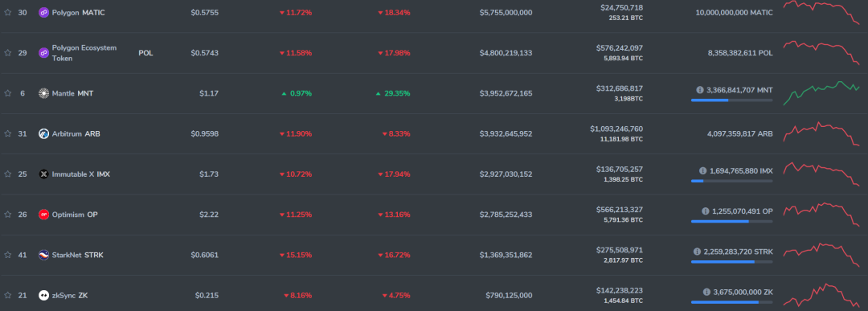
Task: Click Polygon market cap $5,755,000,000
Action: 506,12
